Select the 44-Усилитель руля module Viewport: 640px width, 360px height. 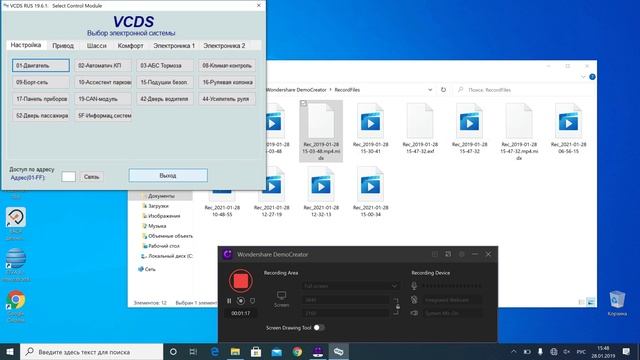point(227,99)
